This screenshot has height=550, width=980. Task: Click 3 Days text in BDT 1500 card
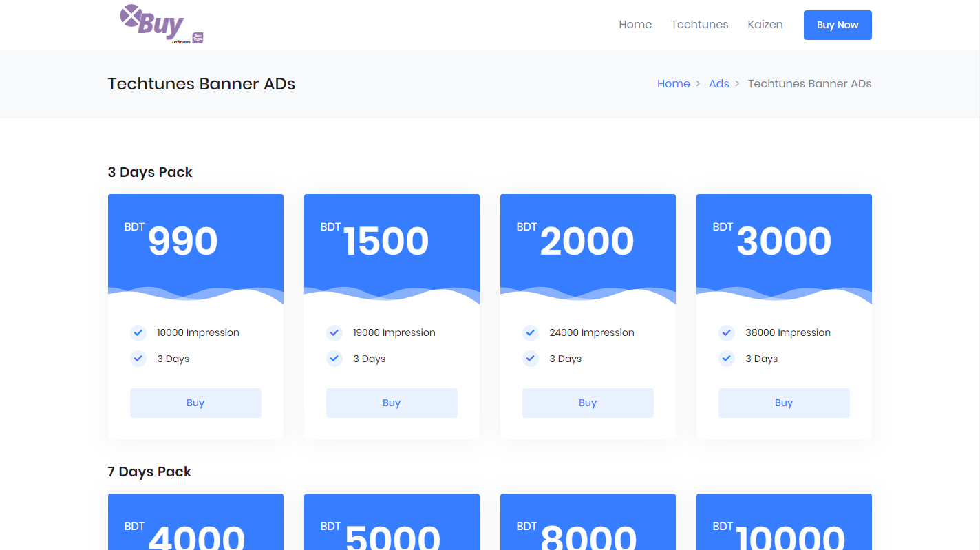(x=370, y=359)
